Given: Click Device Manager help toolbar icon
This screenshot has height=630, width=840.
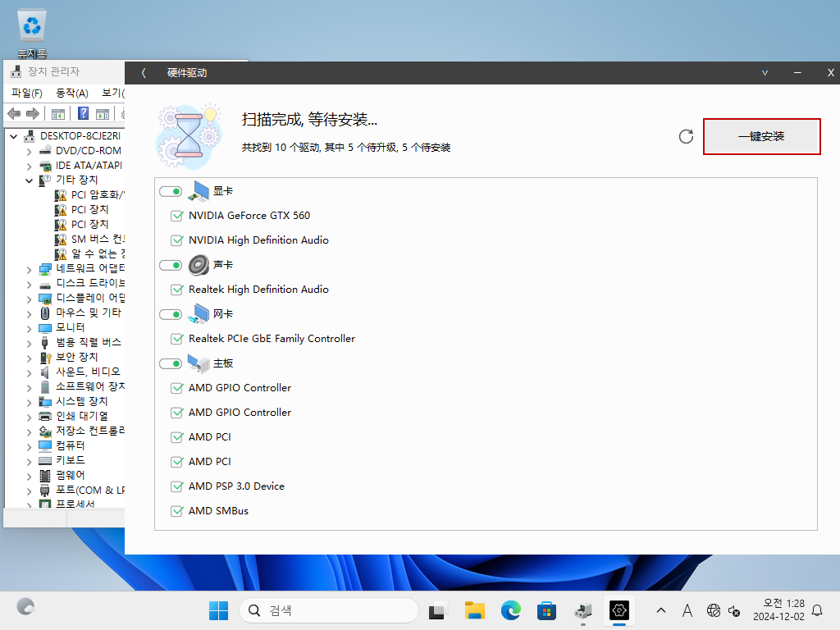Looking at the screenshot, I should (83, 113).
